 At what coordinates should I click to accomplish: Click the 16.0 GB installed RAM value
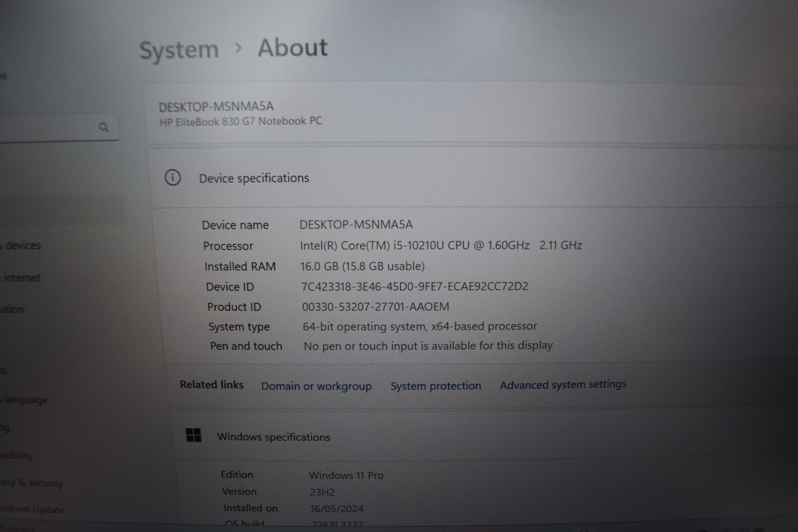(x=362, y=266)
